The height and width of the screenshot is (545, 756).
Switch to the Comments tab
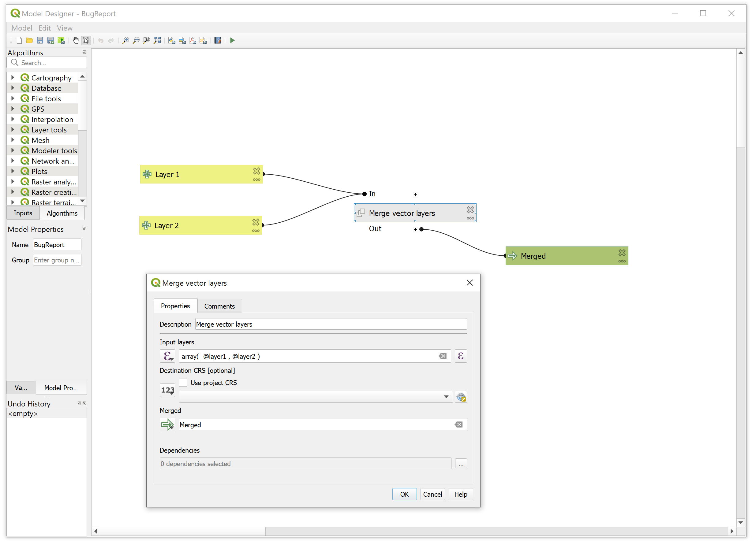219,306
